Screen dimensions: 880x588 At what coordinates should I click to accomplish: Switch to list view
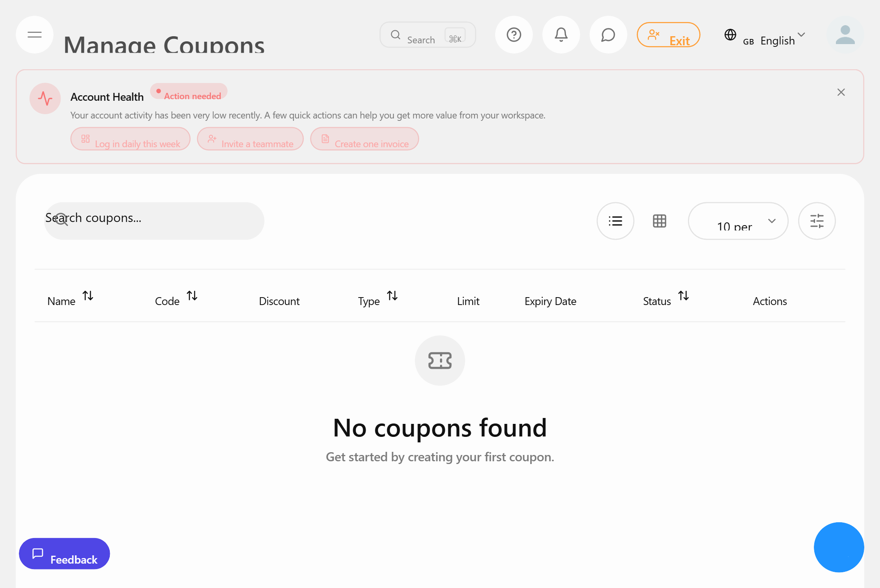click(x=616, y=221)
